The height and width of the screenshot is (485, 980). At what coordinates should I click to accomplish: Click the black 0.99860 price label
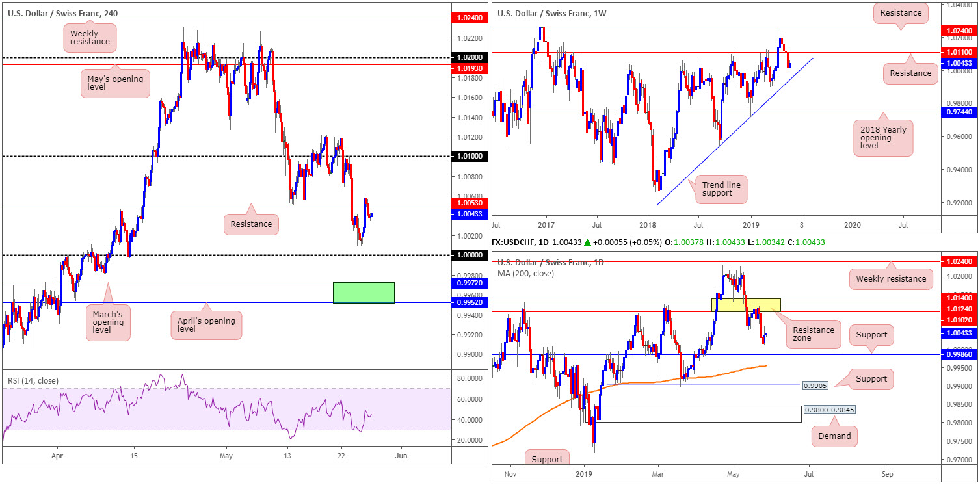click(959, 355)
